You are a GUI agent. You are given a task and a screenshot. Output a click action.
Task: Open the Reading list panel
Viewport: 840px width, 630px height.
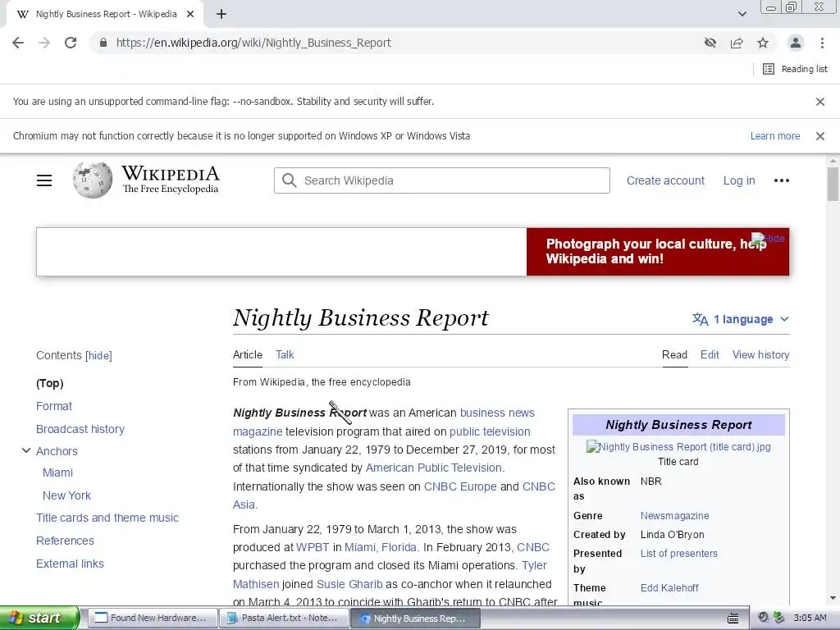pos(795,69)
